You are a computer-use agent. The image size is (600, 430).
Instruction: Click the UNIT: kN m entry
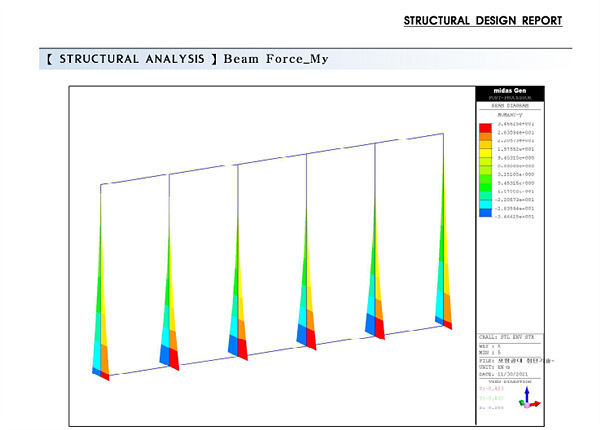pyautogui.click(x=494, y=367)
